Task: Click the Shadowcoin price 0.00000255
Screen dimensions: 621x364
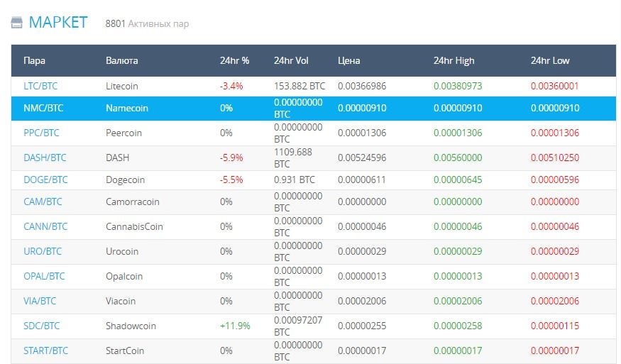Action: coord(362,326)
